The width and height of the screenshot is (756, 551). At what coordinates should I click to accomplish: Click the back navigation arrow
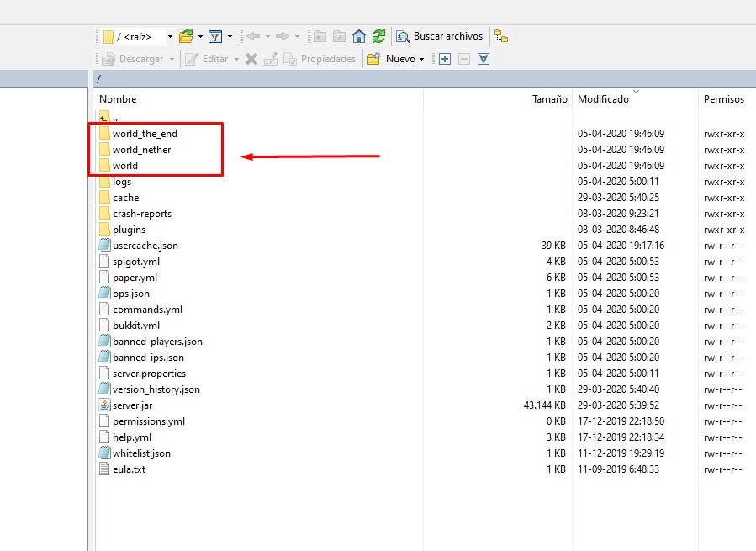(x=253, y=37)
